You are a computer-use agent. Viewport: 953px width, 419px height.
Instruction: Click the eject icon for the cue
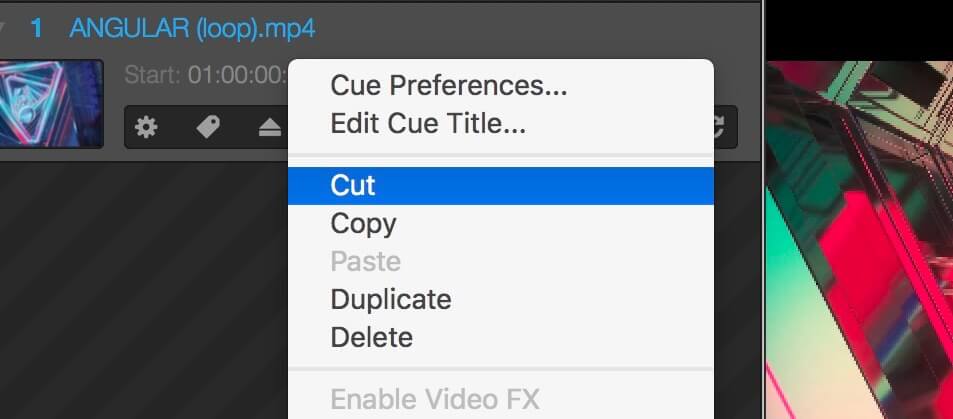(x=270, y=127)
